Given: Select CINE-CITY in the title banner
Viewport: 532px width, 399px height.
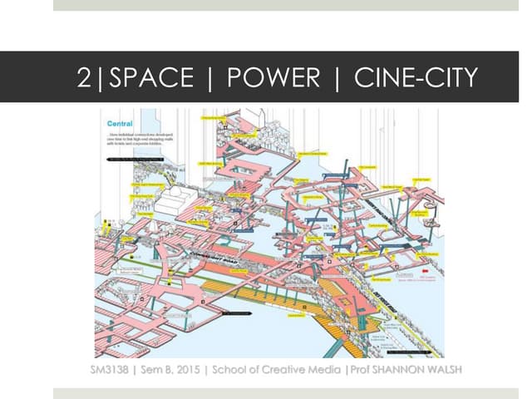Looking at the screenshot, I should 415,78.
